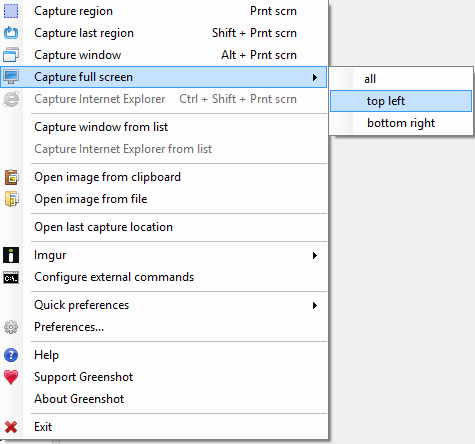Select the Help menu entry
Viewport: 475px width, 444px height.
coord(163,355)
